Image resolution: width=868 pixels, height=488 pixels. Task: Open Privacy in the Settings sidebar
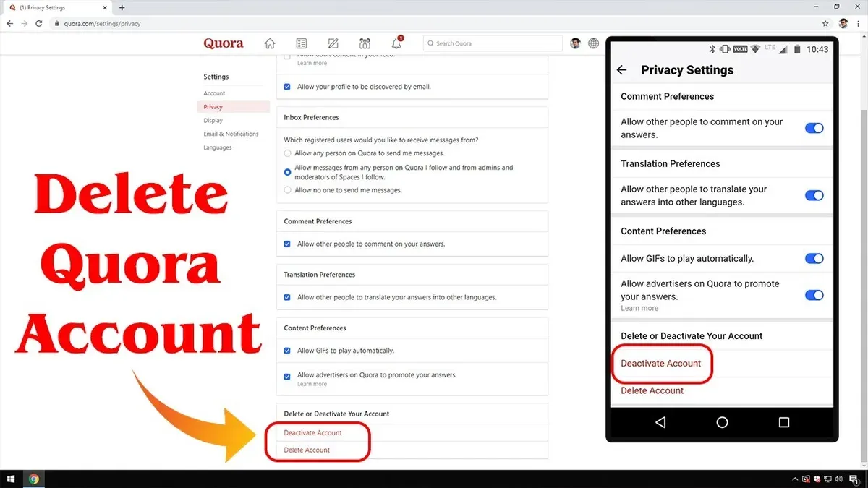[x=233, y=107]
